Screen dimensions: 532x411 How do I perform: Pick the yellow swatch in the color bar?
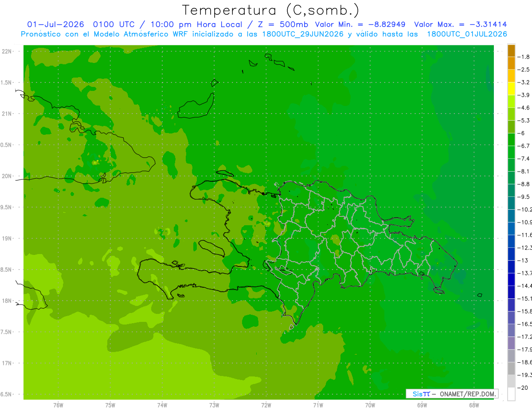511,89
